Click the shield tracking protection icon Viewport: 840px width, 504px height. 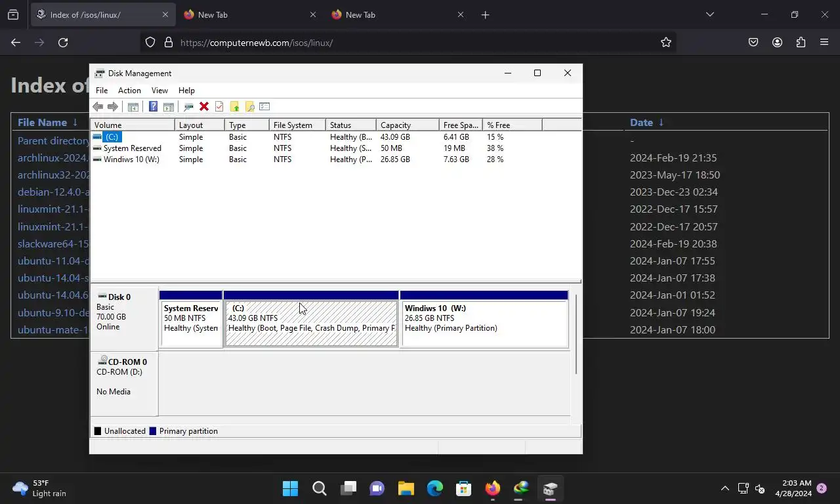150,43
